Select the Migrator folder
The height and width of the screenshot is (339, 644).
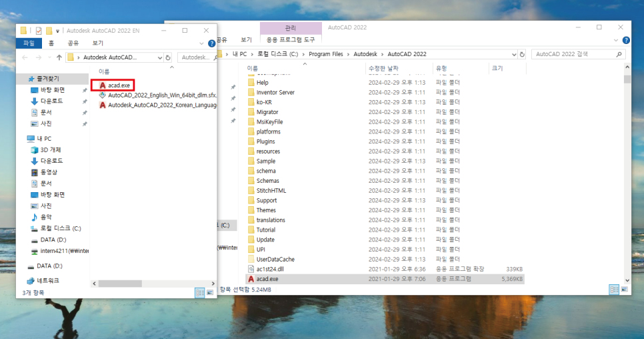(x=263, y=111)
